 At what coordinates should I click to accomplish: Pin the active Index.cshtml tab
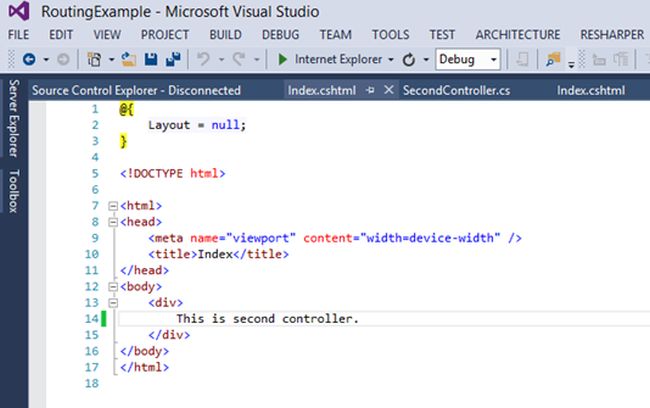click(370, 90)
